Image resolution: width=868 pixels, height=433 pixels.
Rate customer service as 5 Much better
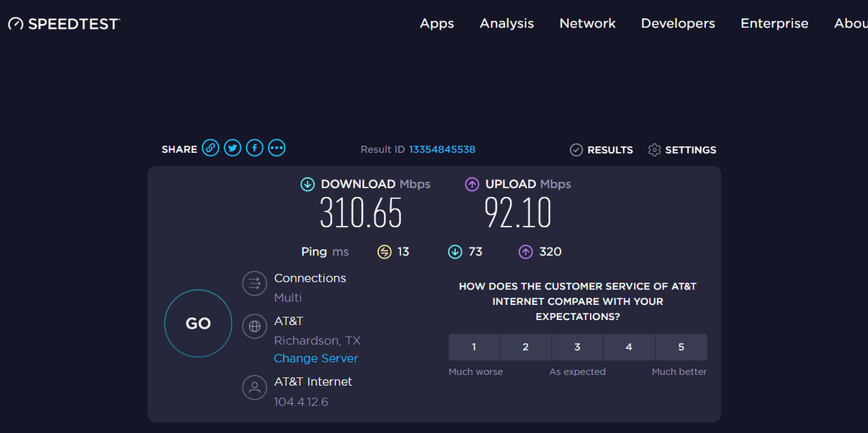(681, 347)
